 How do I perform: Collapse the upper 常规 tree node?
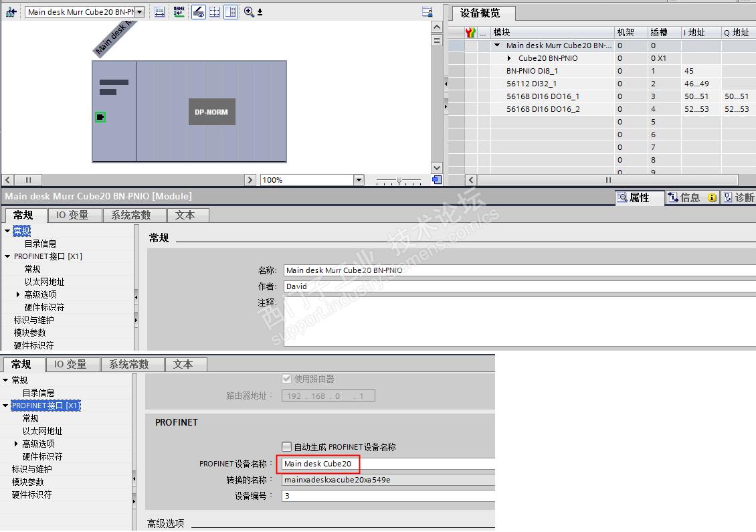8,231
